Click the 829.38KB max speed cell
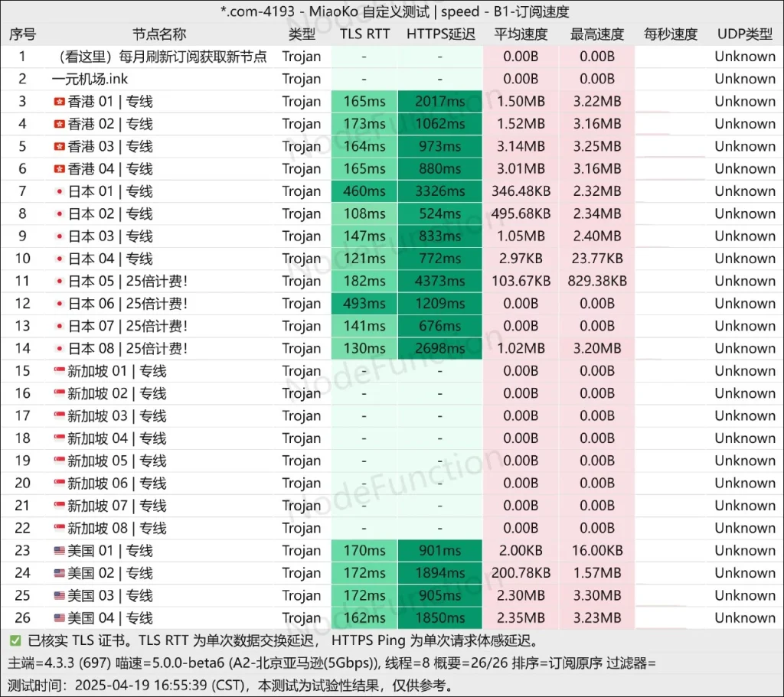Screen dimensions: 784x697 [597, 282]
